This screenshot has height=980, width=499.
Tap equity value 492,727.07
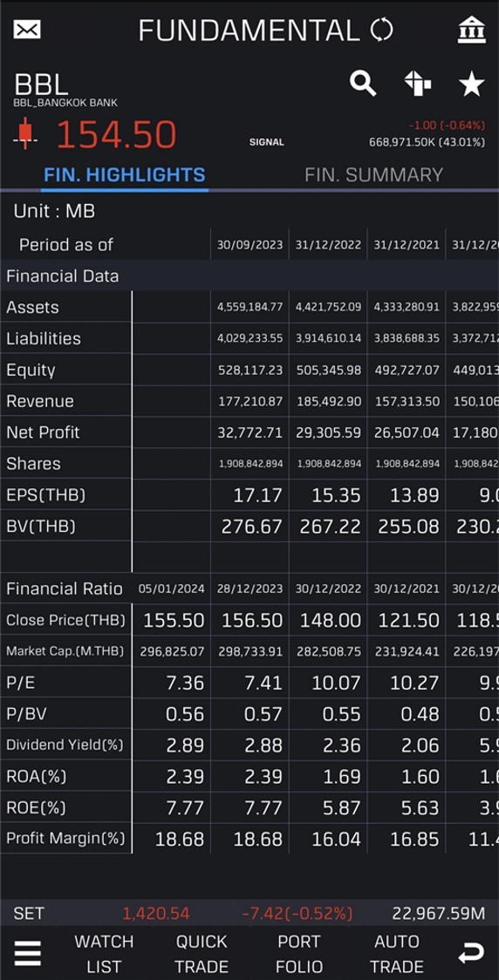point(407,370)
